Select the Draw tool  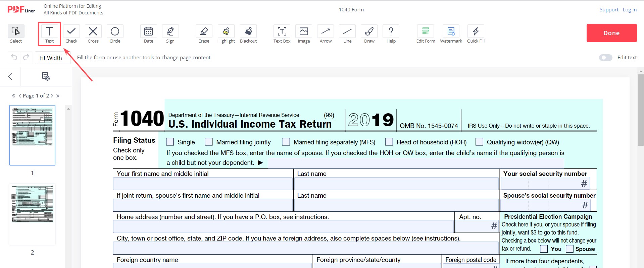(x=369, y=34)
